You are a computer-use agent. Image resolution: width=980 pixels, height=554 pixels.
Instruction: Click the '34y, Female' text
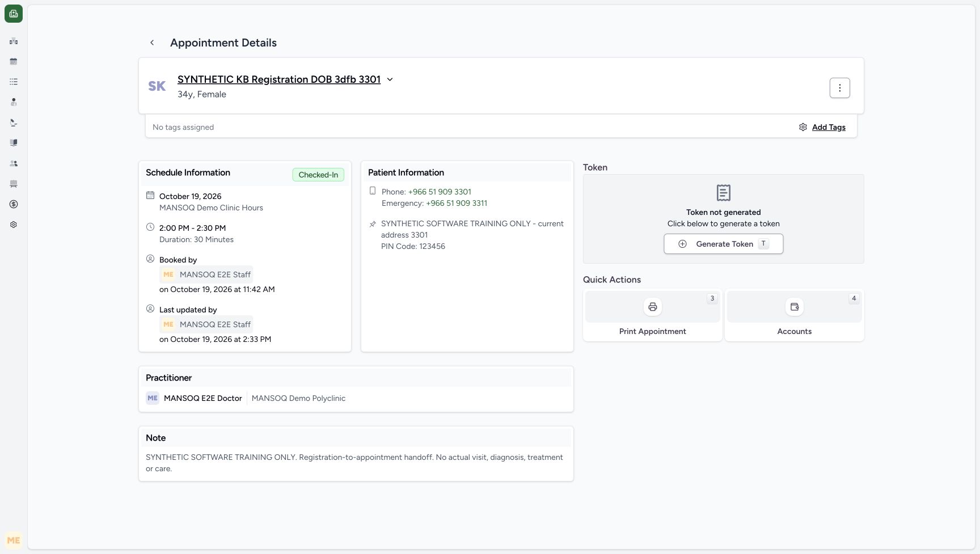click(202, 94)
